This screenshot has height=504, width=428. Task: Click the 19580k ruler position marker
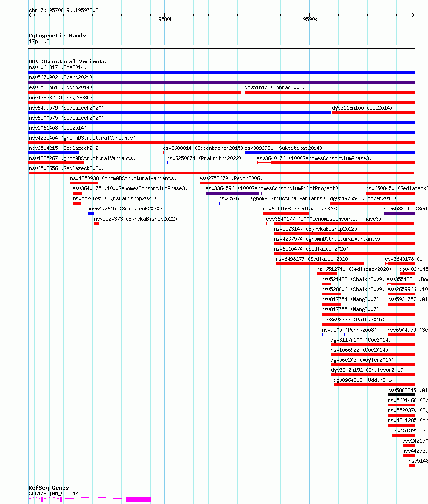[164, 19]
